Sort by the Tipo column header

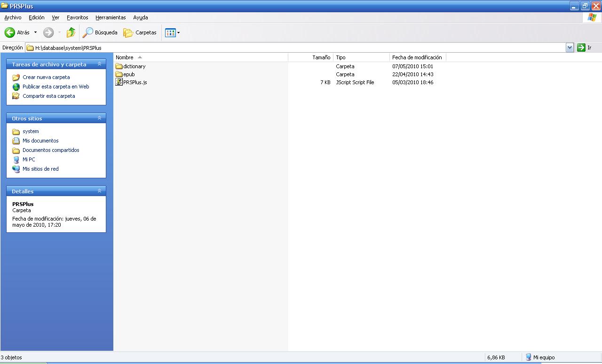361,57
